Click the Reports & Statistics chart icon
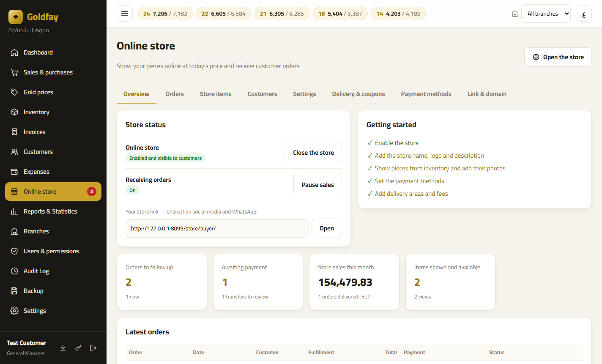The height and width of the screenshot is (364, 602). click(14, 211)
